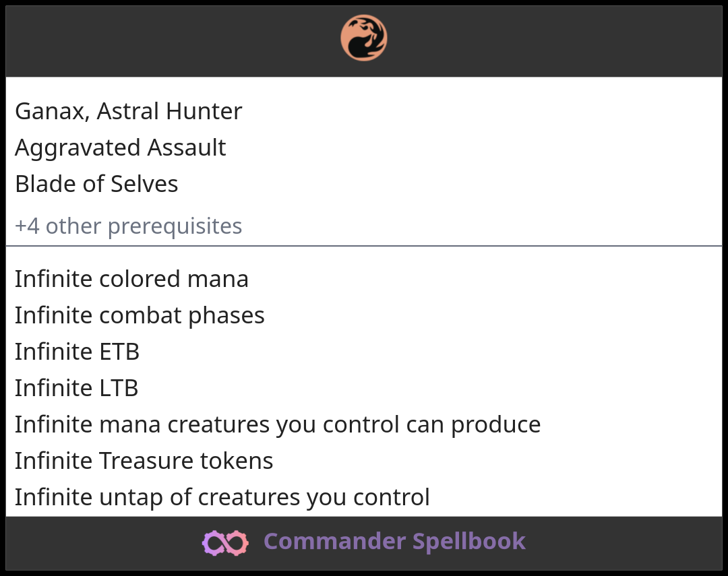728x576 pixels.
Task: Click the Infinite Treasure tokens result
Action: pyautogui.click(x=144, y=461)
